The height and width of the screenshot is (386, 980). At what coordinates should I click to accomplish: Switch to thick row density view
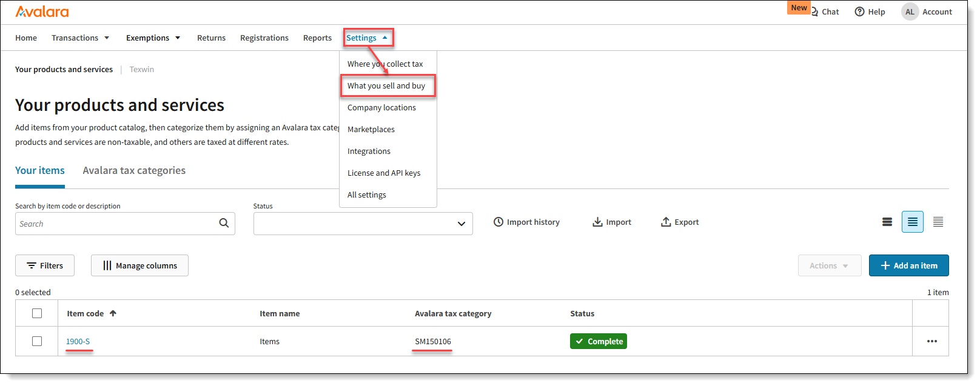[887, 222]
